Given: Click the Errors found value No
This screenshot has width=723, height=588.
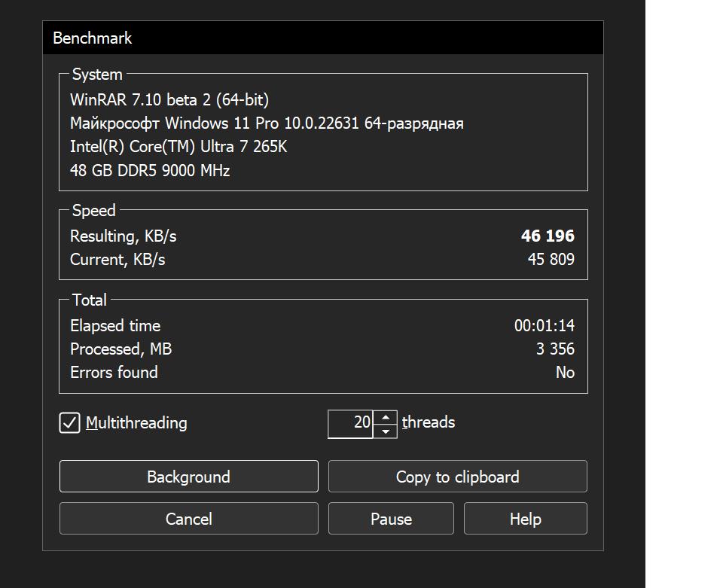Looking at the screenshot, I should pyautogui.click(x=566, y=373).
